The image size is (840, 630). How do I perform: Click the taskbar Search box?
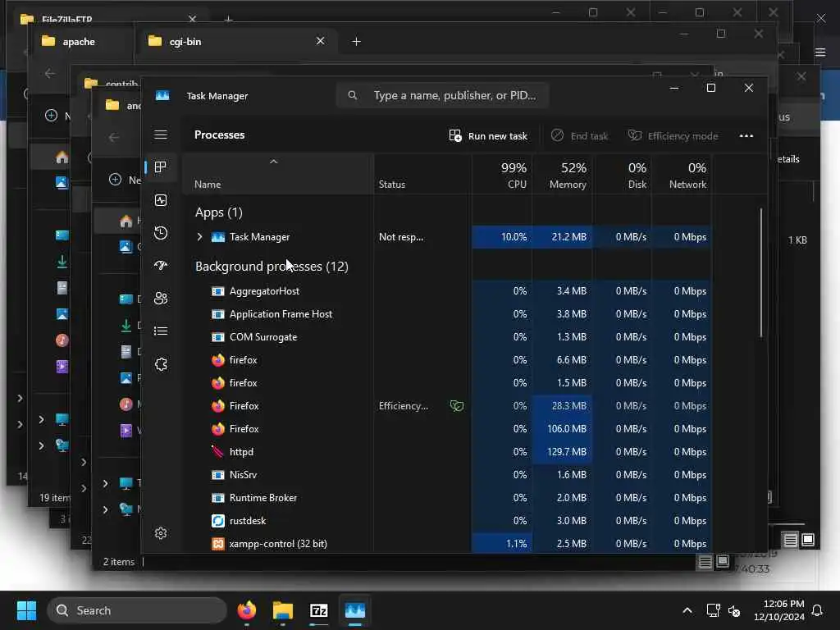point(137,610)
